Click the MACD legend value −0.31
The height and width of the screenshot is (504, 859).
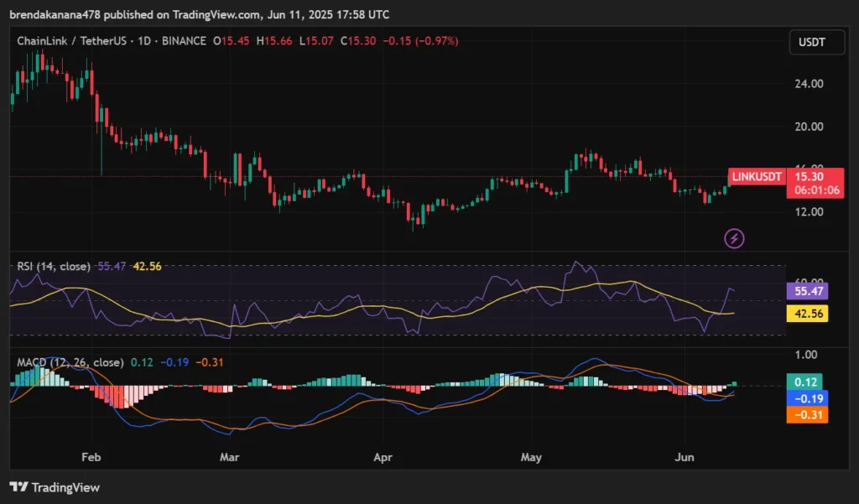click(x=209, y=362)
